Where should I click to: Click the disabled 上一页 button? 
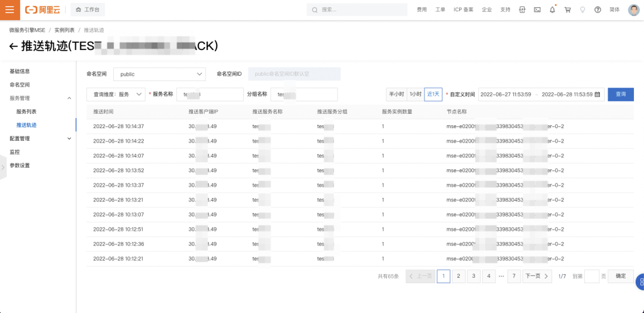click(420, 277)
